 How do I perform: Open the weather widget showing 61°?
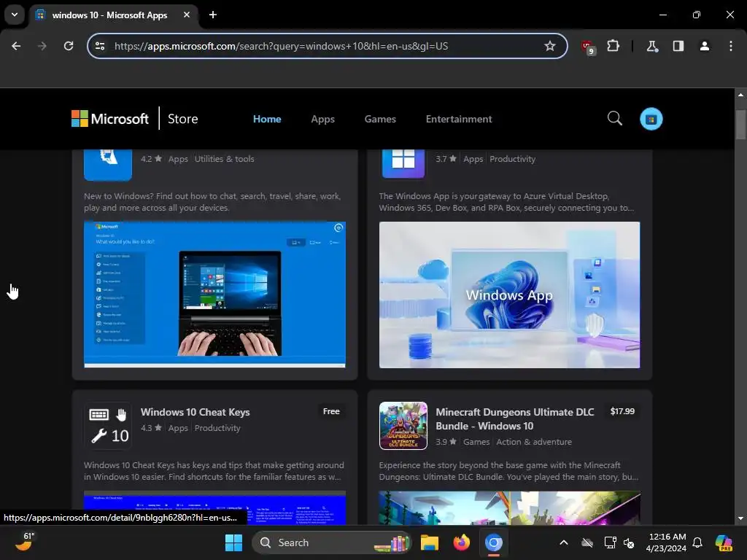(x=25, y=542)
